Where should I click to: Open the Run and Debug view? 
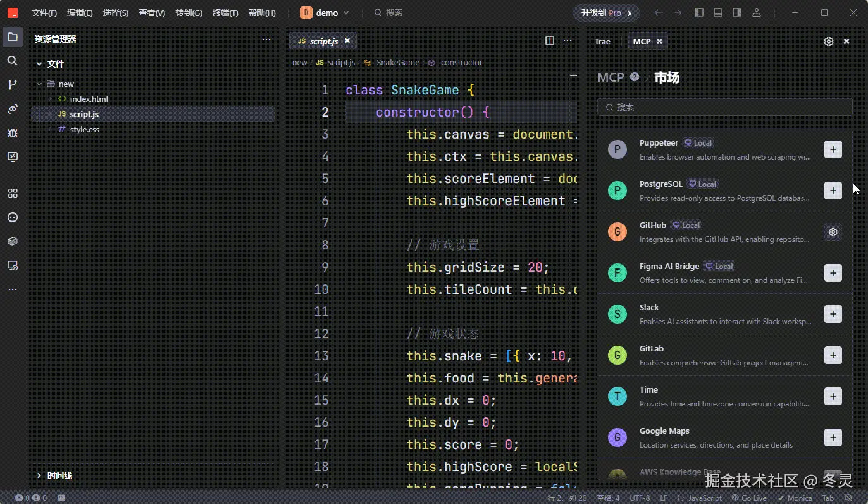(x=12, y=133)
